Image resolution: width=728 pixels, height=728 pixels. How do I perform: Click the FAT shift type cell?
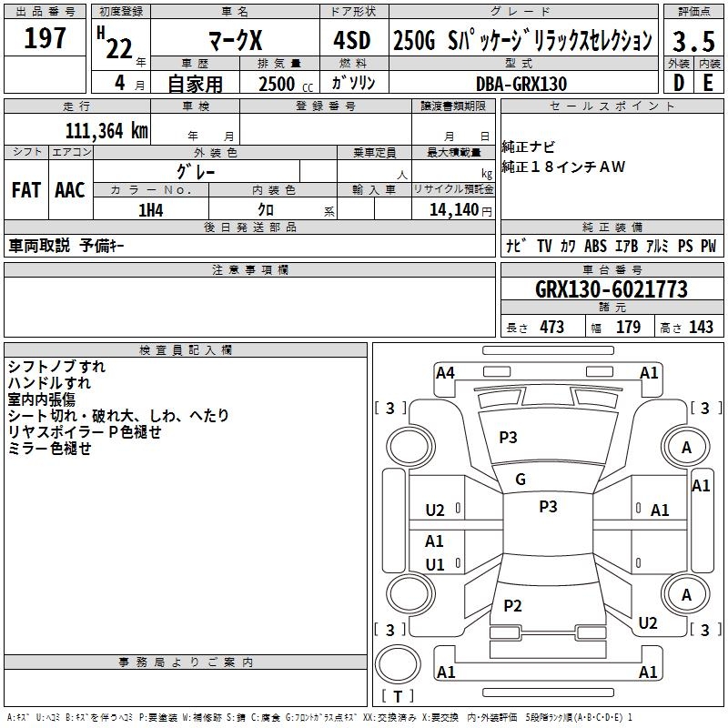click(26, 190)
